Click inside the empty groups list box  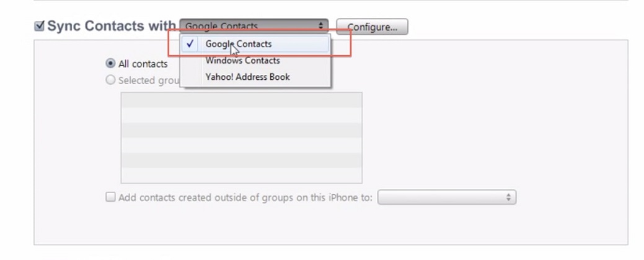[242, 138]
